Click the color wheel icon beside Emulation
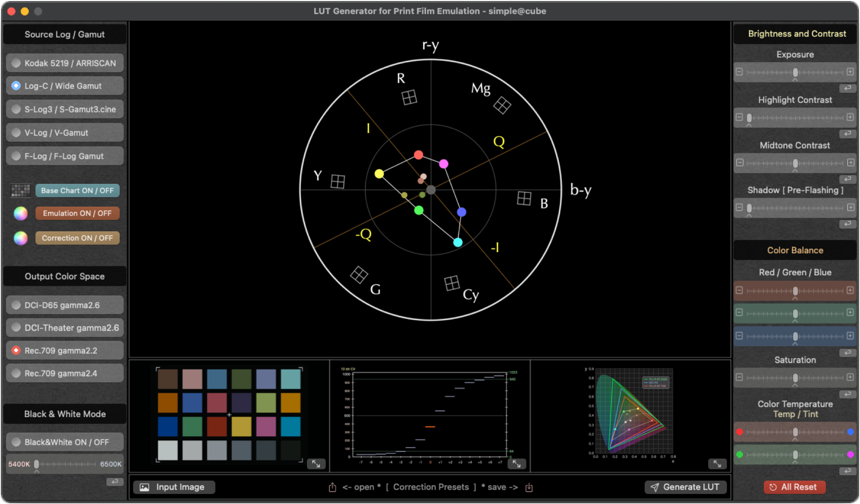Image resolution: width=860 pixels, height=504 pixels. coord(20,213)
